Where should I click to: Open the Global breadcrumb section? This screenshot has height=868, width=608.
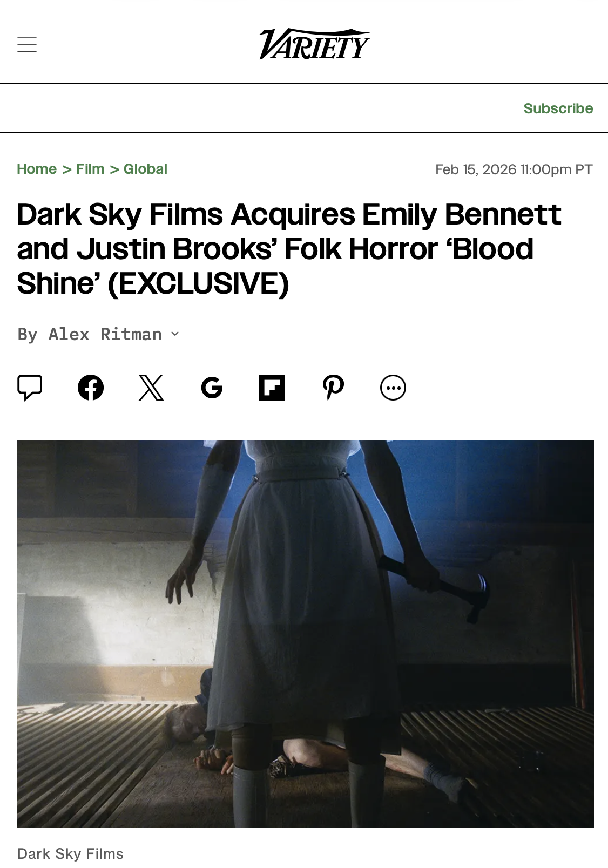point(145,169)
